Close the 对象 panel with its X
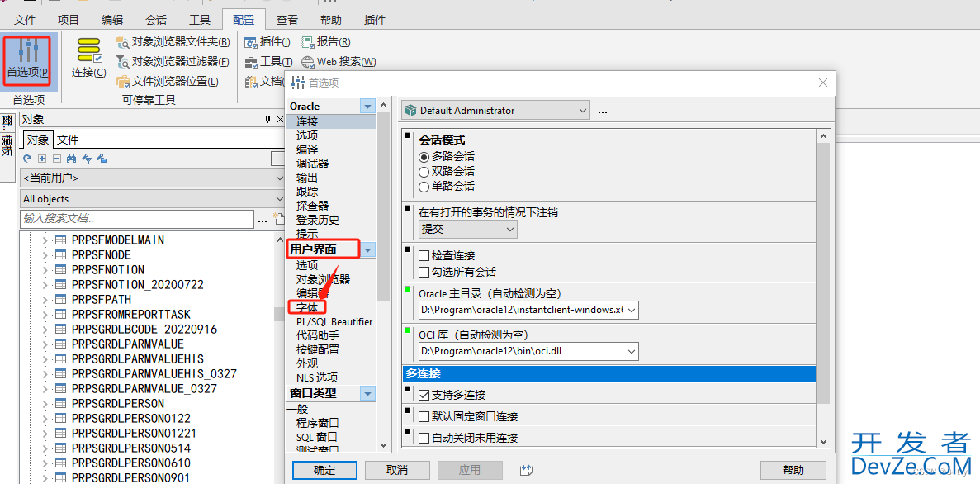 [281, 120]
